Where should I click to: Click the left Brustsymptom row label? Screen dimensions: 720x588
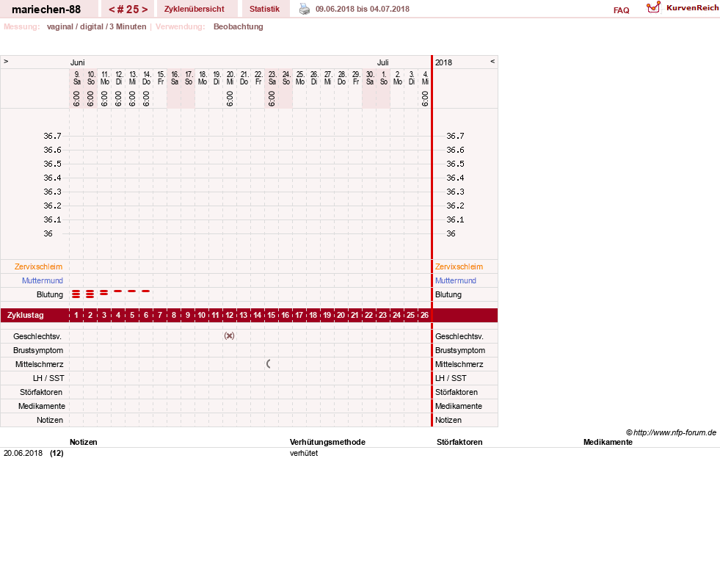[38, 350]
